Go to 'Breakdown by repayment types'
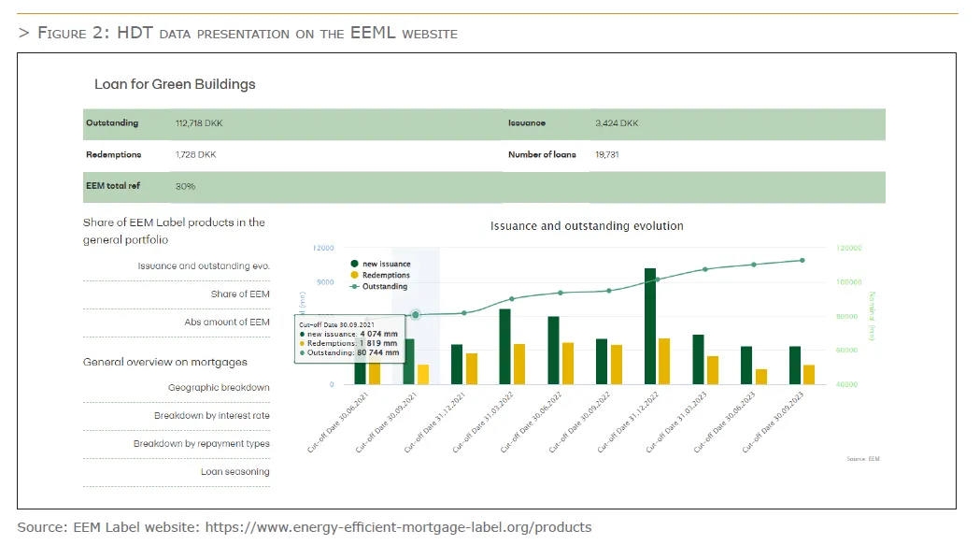This screenshot has height=545, width=980. (x=202, y=444)
